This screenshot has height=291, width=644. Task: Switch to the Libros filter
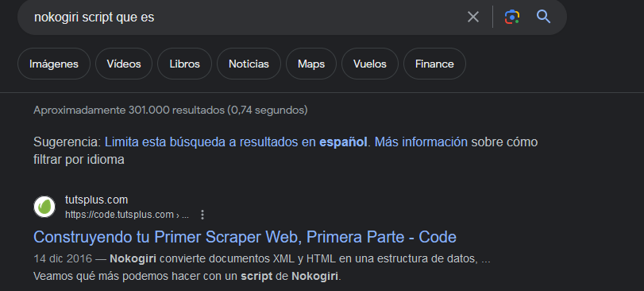click(184, 64)
